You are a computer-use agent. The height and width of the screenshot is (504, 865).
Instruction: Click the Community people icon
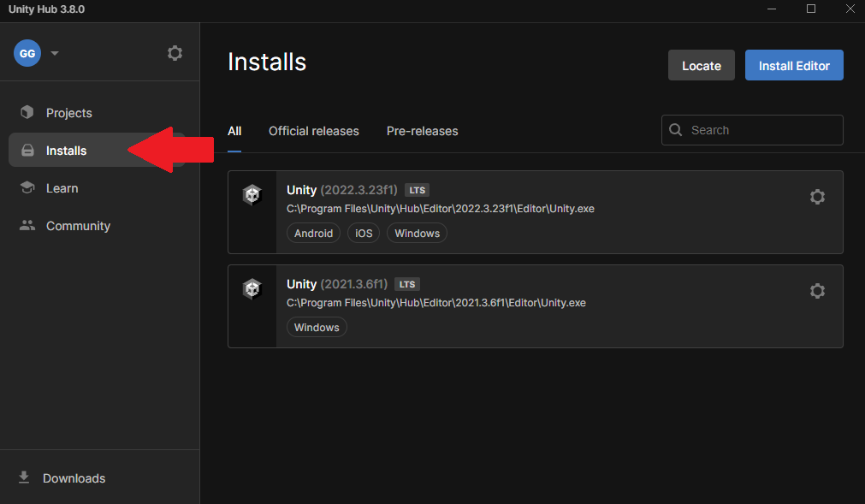tap(27, 225)
